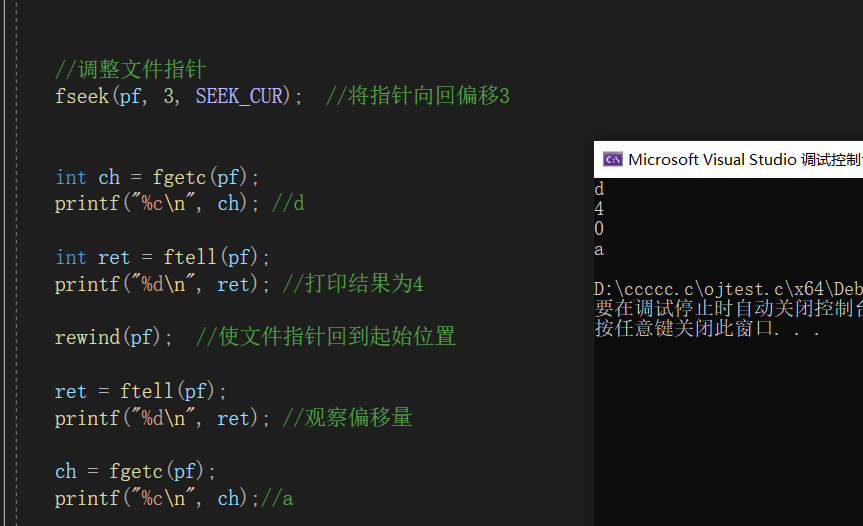Image resolution: width=863 pixels, height=526 pixels.
Task: Click the 'ch = fgetc(pf)' reassignment line
Action: pyautogui.click(x=135, y=472)
